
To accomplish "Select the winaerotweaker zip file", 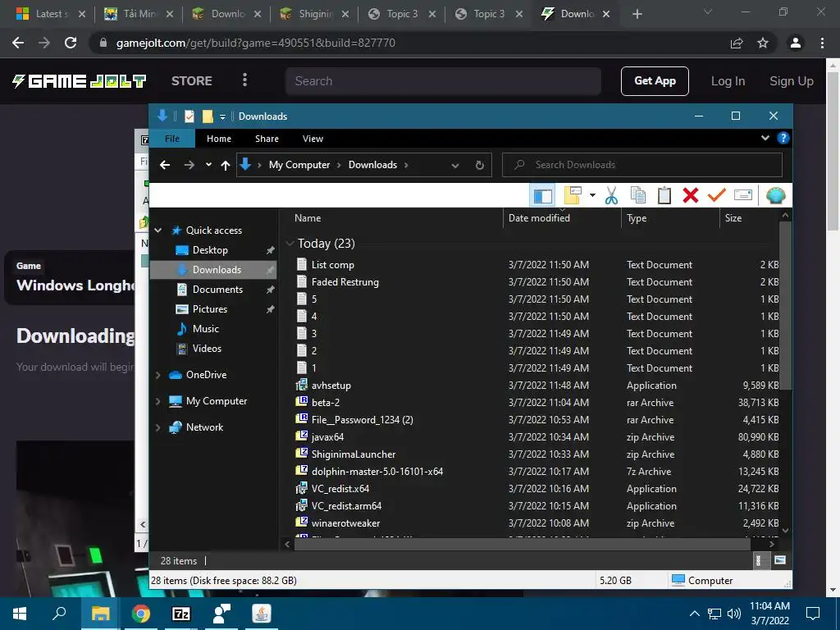I will tap(345, 523).
